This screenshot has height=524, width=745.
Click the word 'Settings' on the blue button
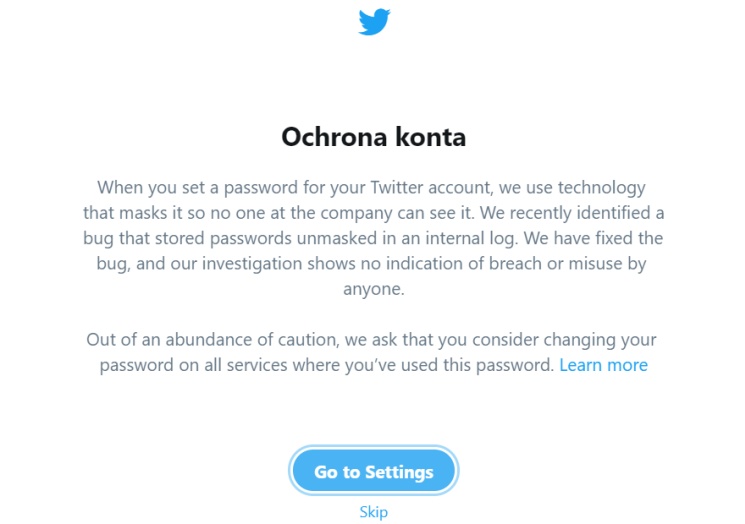point(399,472)
